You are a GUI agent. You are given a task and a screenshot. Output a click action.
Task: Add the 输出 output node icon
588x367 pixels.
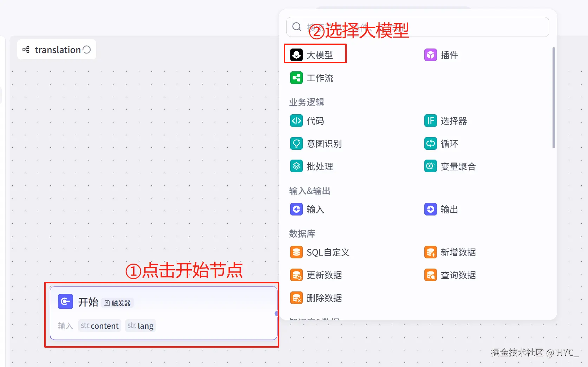(x=431, y=209)
